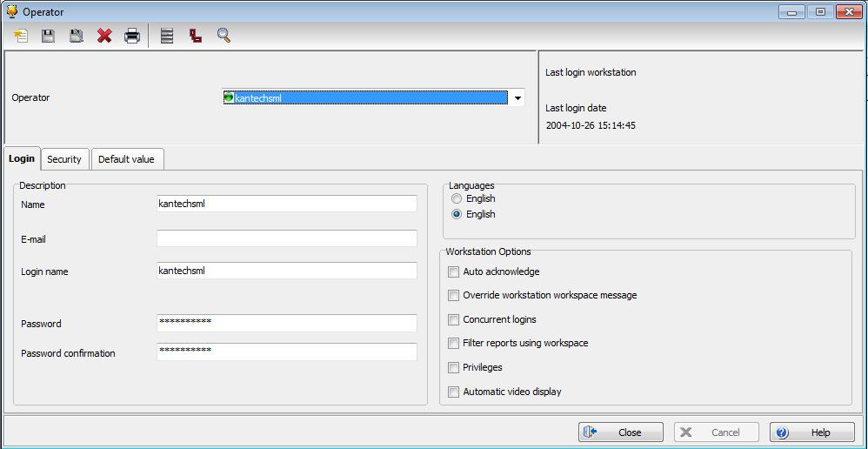Click the Password confirmation field
Screen dimensions: 868x449
(x=287, y=352)
